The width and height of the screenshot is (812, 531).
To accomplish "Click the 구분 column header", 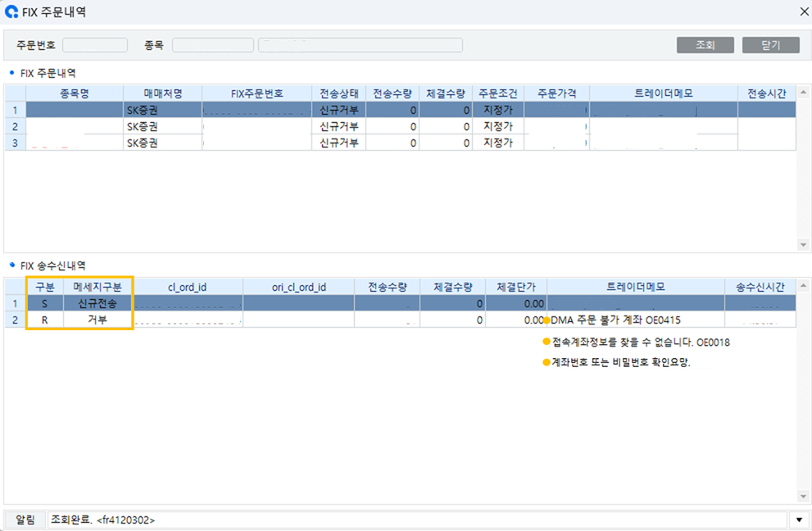I will (x=44, y=287).
